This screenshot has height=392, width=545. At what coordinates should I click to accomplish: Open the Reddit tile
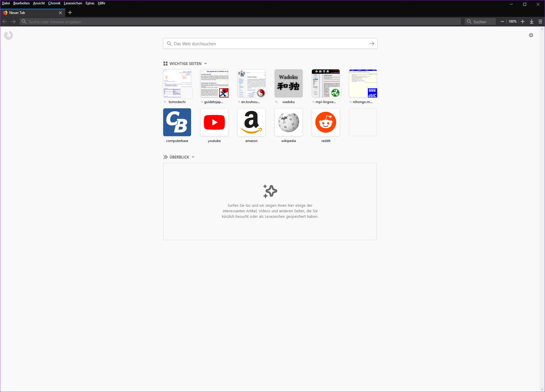pos(326,122)
